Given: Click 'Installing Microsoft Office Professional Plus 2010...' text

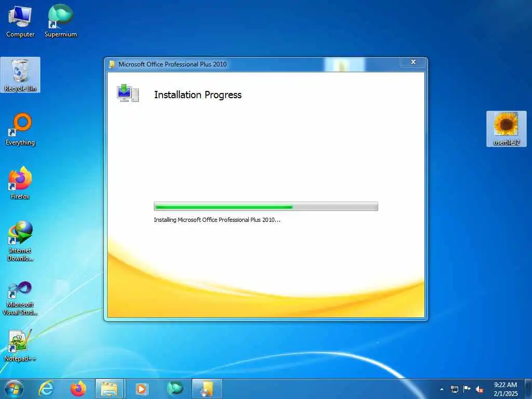Looking at the screenshot, I should (217, 220).
